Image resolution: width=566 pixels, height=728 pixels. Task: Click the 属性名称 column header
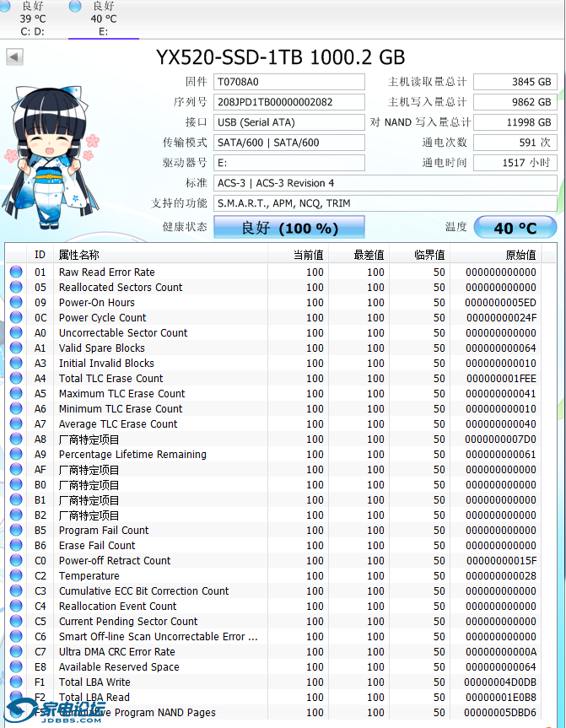160,255
